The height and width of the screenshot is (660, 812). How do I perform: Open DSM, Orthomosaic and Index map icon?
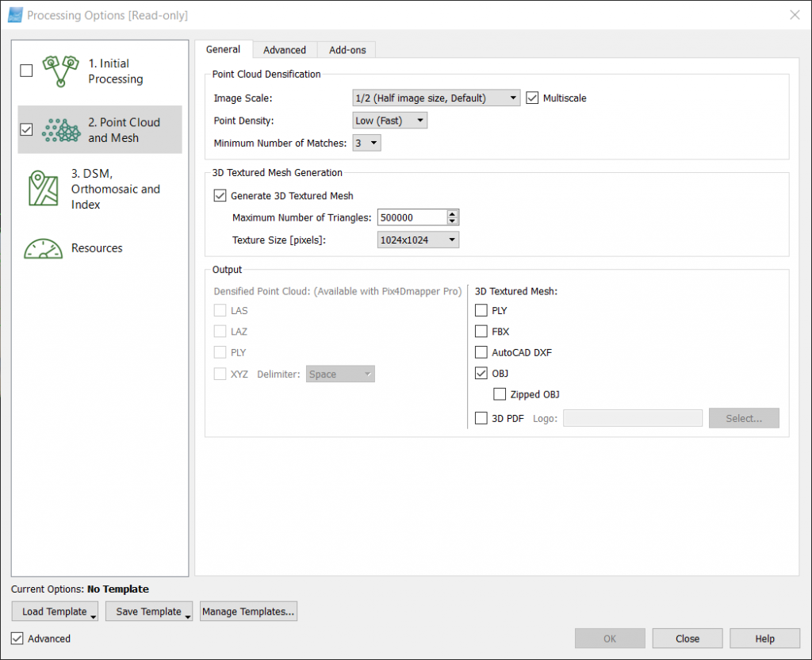tap(44, 189)
